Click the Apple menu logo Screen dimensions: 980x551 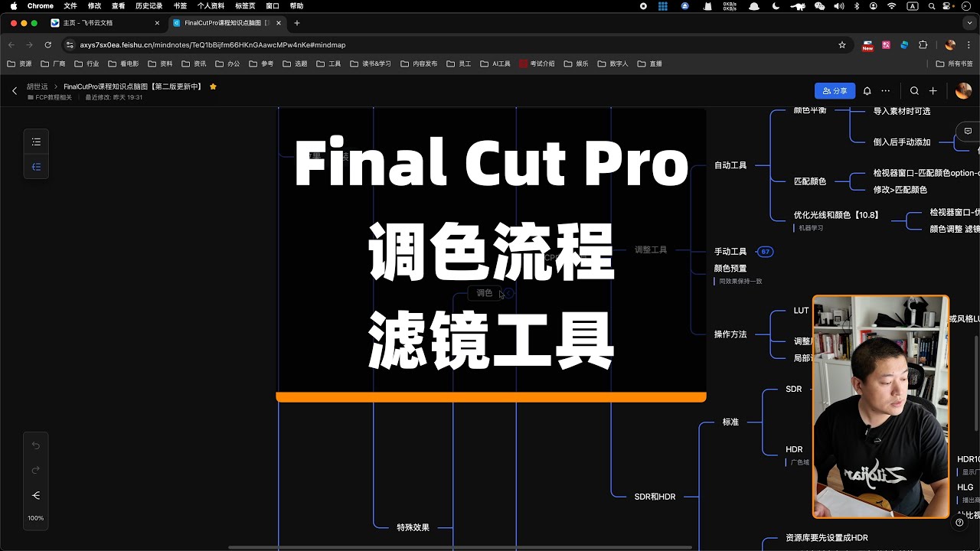13,6
